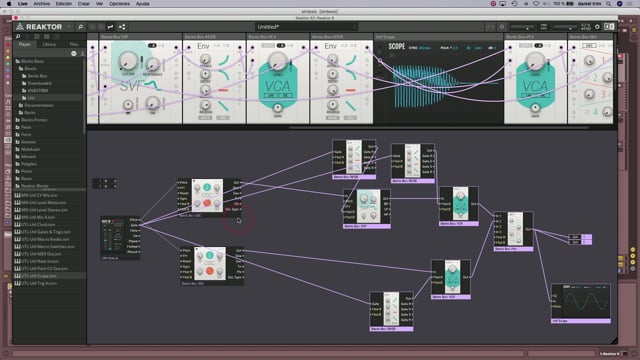Select the highlighted Util folder
The image size is (640, 360).
48,98
